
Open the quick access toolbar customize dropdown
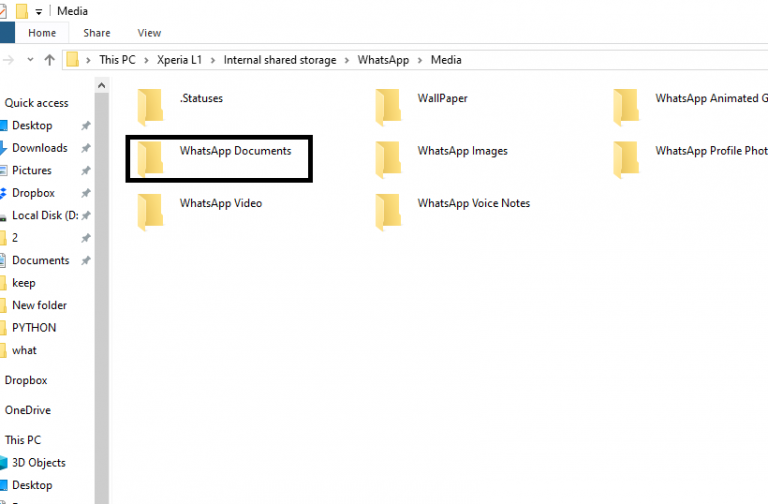39,12
